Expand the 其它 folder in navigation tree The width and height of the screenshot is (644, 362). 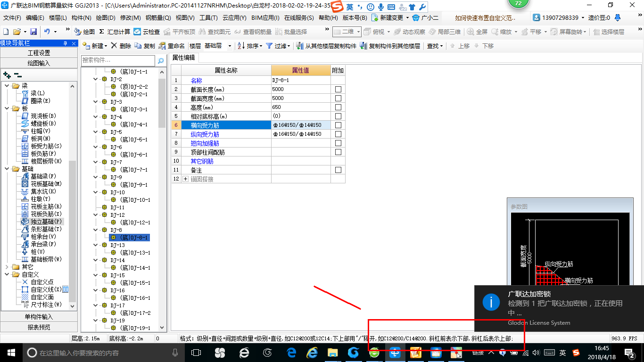point(7,267)
